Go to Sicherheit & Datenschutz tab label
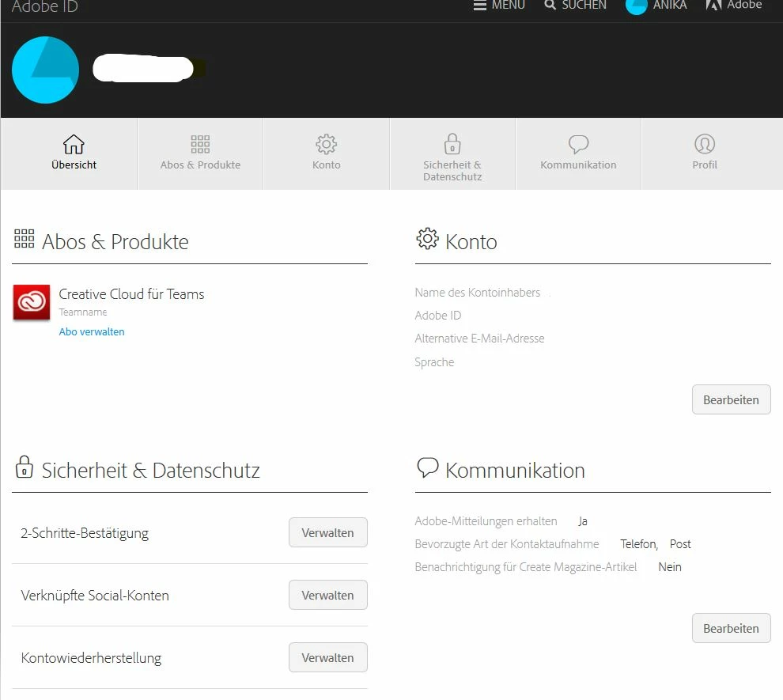Viewport: 783px width, 700px height. point(452,171)
